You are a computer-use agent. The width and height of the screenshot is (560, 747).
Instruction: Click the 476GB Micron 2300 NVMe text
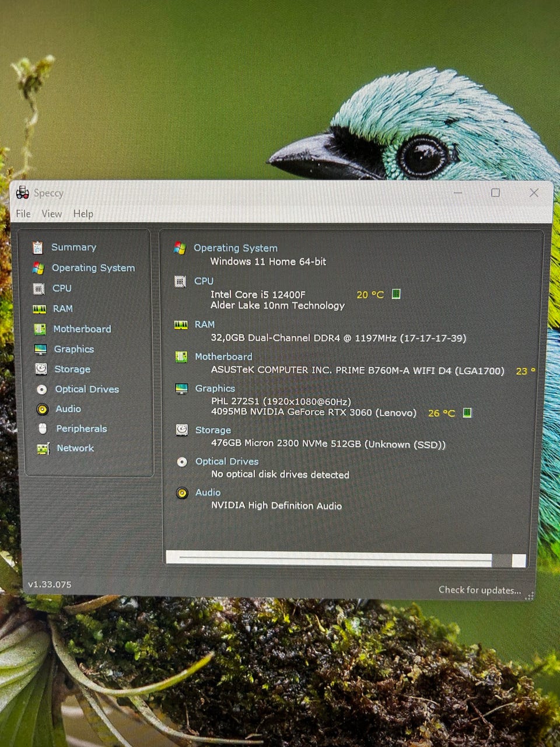(x=328, y=444)
